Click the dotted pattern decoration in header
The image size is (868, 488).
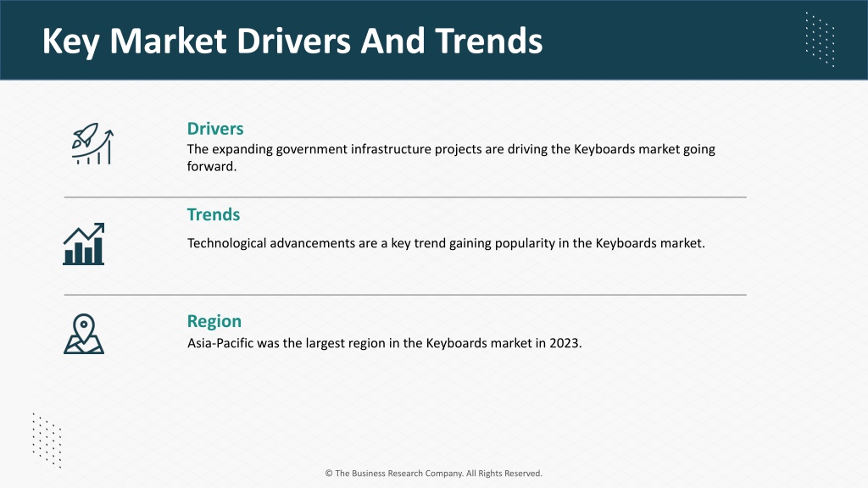[x=820, y=39]
